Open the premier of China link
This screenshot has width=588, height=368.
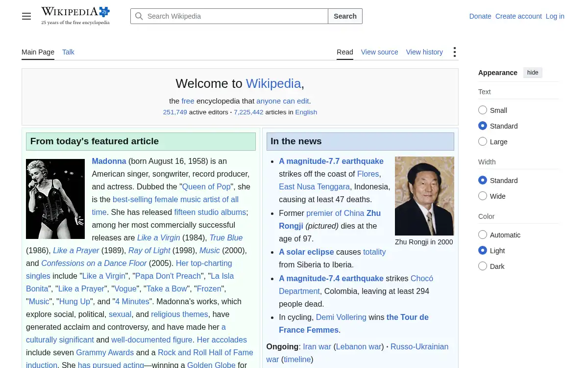[335, 213]
